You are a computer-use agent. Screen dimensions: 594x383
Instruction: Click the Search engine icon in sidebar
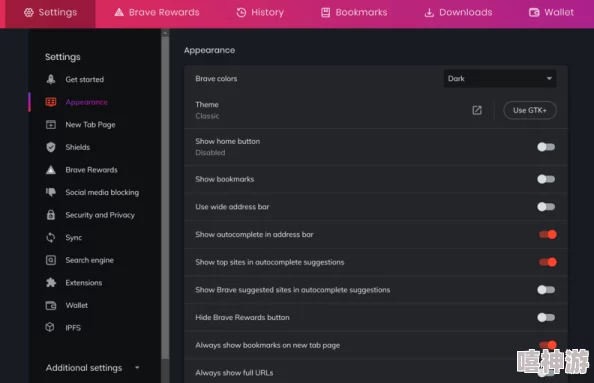coord(51,260)
